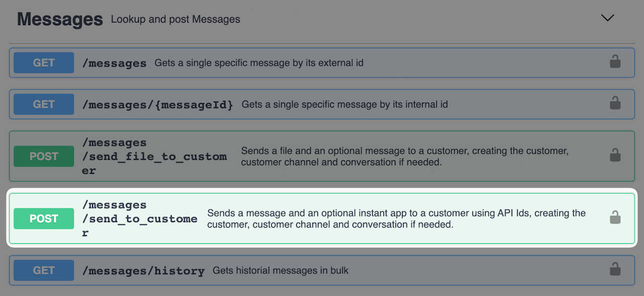Click the lock icon on send_to_customer row
This screenshot has width=644, height=296.
(x=615, y=218)
